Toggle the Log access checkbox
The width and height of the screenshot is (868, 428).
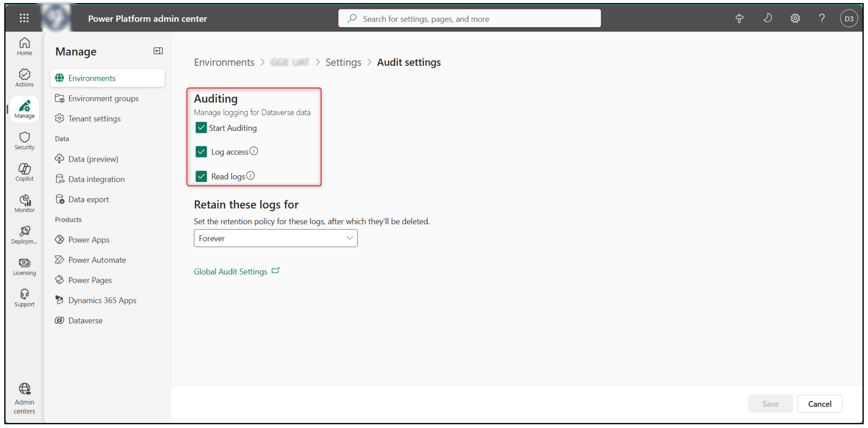coord(201,152)
